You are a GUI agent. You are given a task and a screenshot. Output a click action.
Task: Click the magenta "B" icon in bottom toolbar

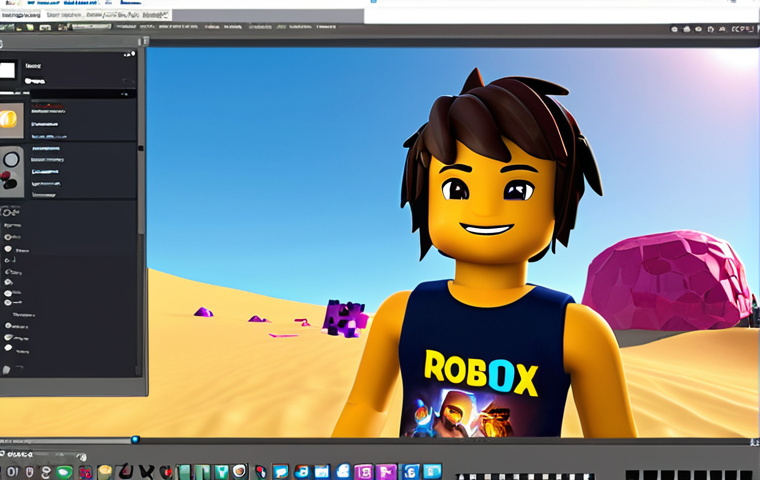[x=364, y=472]
